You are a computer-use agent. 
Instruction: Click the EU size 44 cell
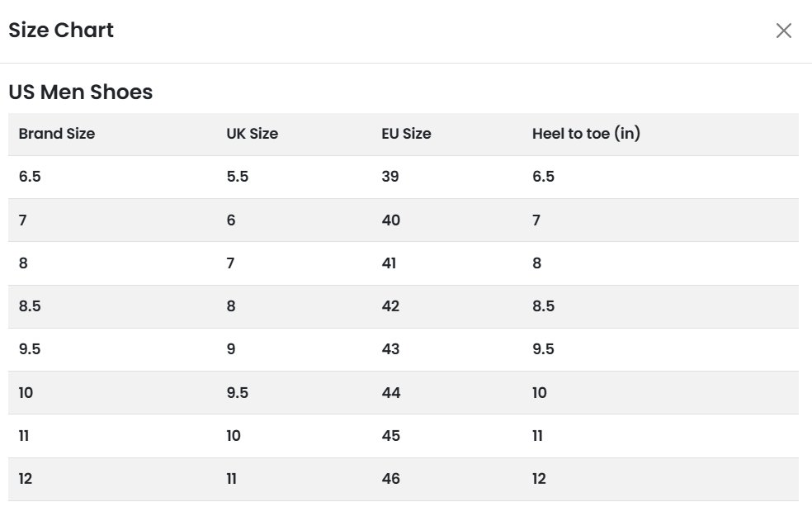391,393
